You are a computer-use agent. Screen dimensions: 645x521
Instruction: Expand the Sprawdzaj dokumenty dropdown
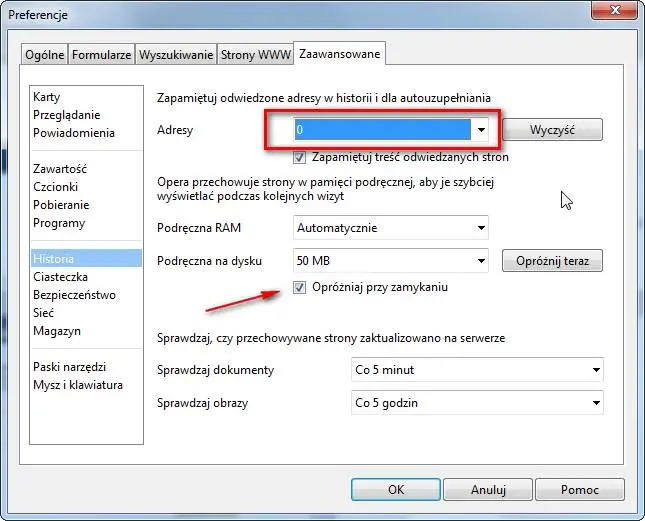[x=595, y=370]
